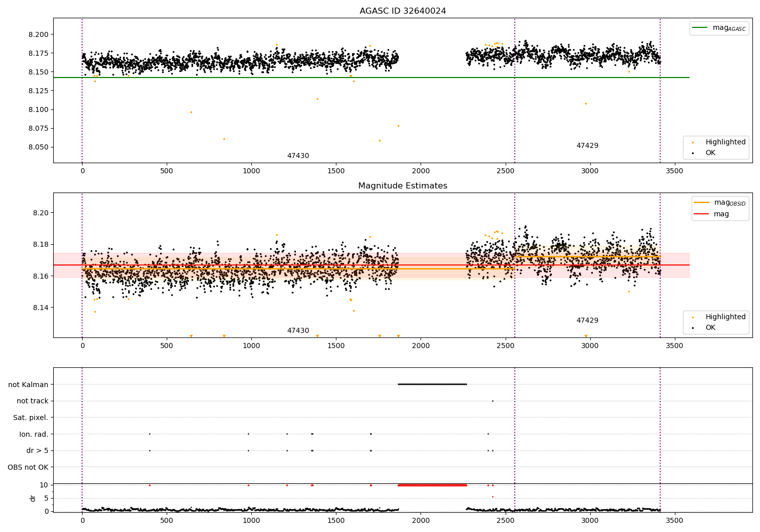The height and width of the screenshot is (532, 760).
Task: Click Highlighted marker in middle plot legend
Action: pos(693,317)
